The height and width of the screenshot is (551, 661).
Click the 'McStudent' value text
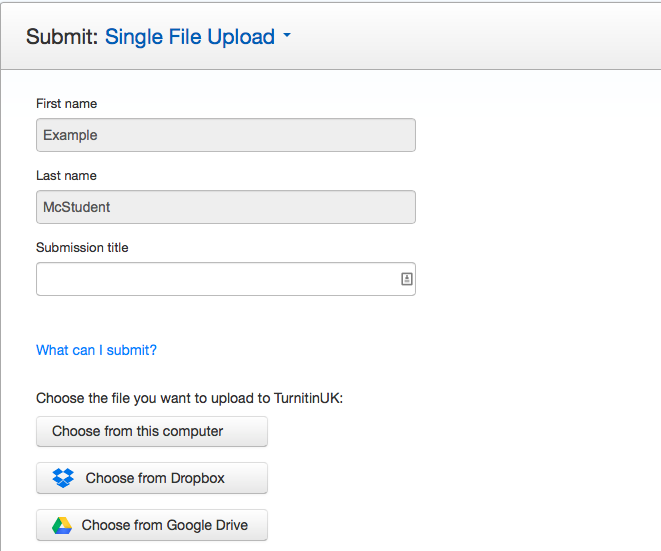77,207
